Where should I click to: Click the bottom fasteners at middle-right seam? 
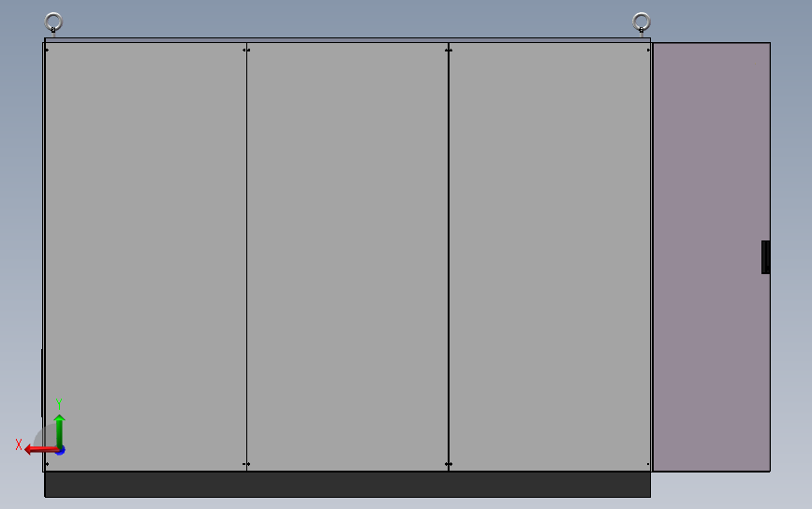click(x=449, y=464)
